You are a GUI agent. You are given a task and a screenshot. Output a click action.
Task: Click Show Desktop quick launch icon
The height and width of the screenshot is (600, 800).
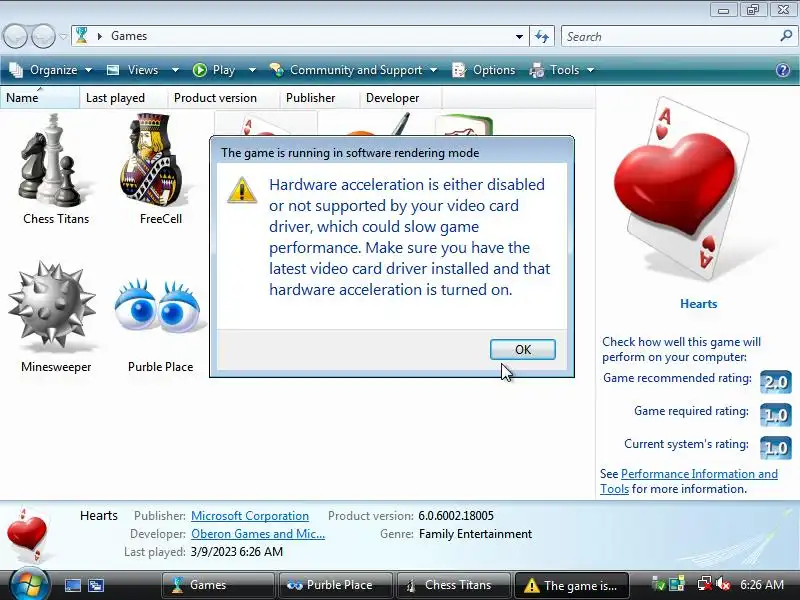coord(72,585)
